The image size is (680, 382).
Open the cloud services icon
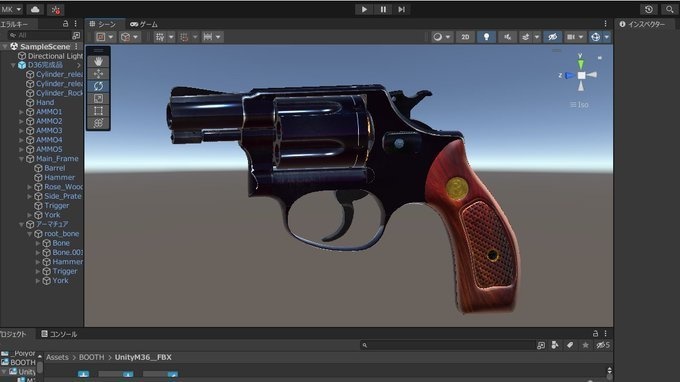point(35,9)
